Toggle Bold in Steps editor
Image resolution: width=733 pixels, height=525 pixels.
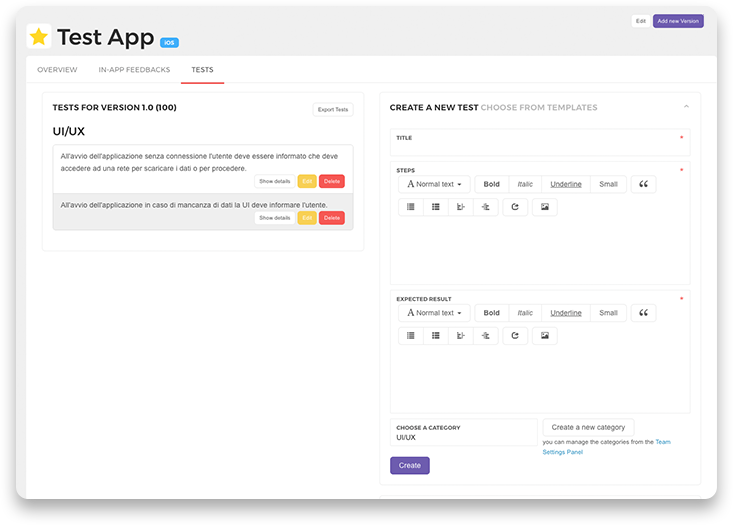tap(492, 184)
